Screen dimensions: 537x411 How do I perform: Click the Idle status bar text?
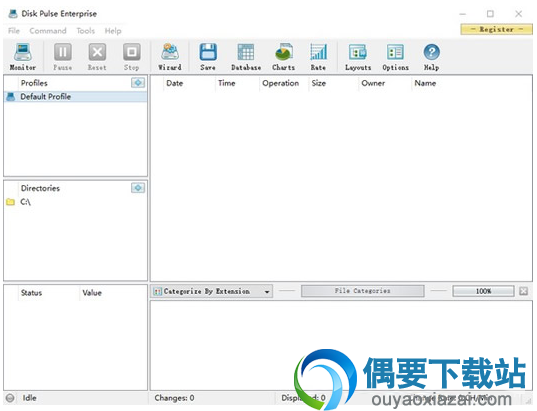coord(29,398)
